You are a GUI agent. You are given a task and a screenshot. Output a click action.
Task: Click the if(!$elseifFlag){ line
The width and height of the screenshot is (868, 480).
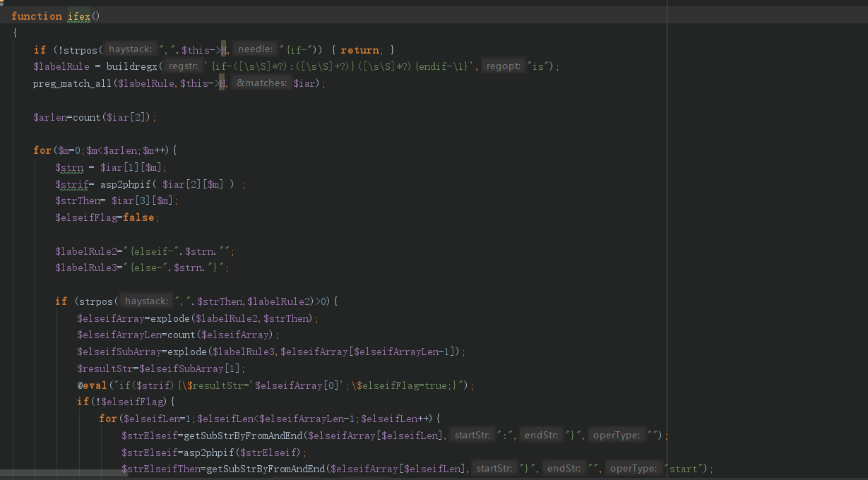click(126, 402)
